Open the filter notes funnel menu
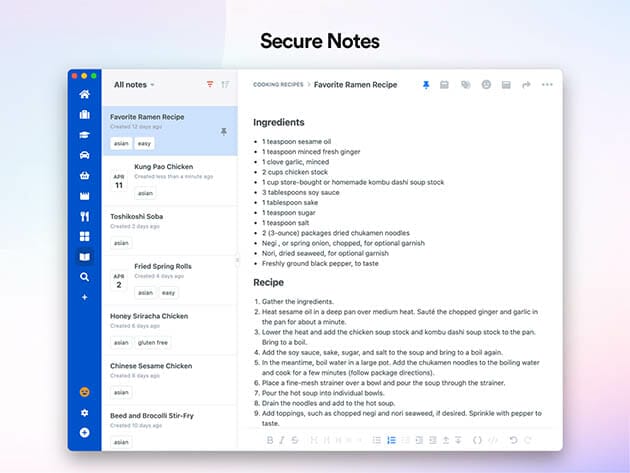Screen dimensions: 630x473 tap(210, 85)
